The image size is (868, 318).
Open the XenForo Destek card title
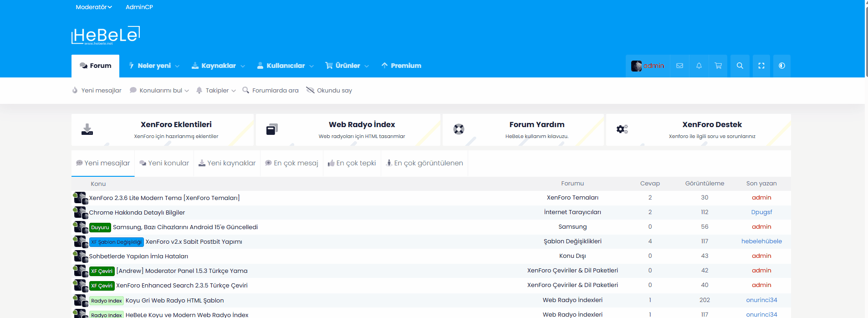712,124
